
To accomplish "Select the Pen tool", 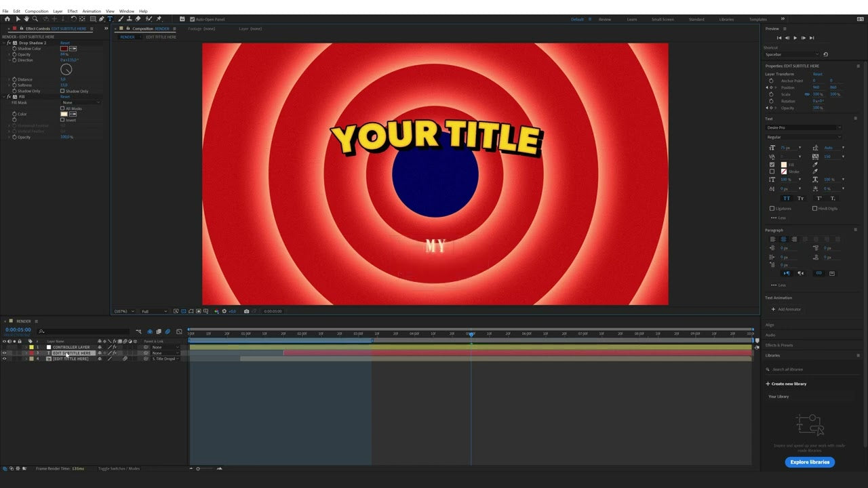I will tap(100, 19).
